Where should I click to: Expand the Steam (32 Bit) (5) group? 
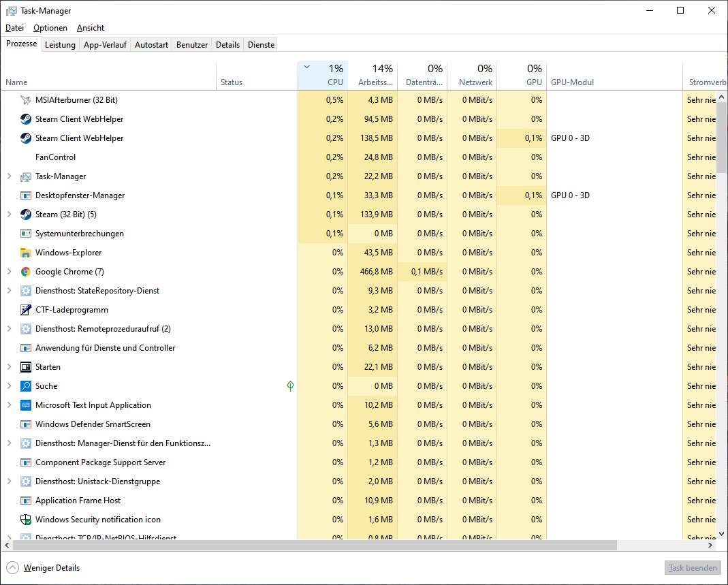9,215
